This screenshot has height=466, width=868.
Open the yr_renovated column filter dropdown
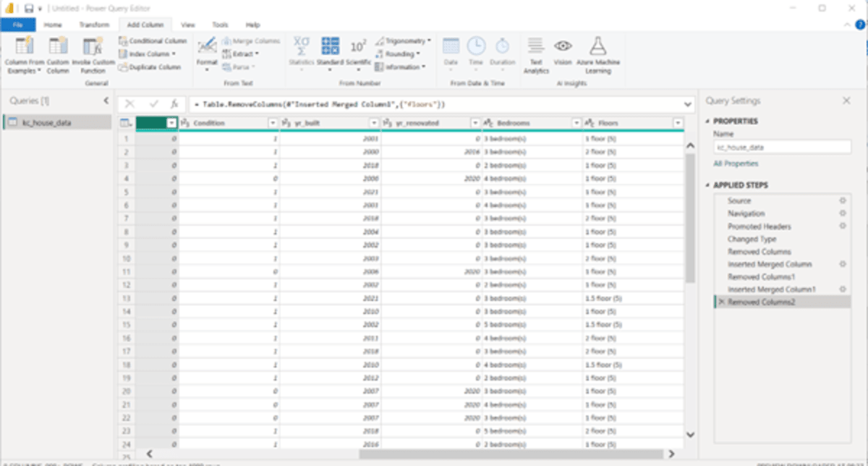(475, 123)
